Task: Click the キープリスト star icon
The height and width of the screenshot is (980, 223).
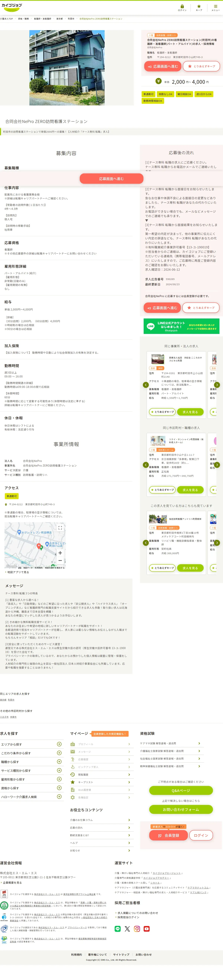Action: click(72, 782)
